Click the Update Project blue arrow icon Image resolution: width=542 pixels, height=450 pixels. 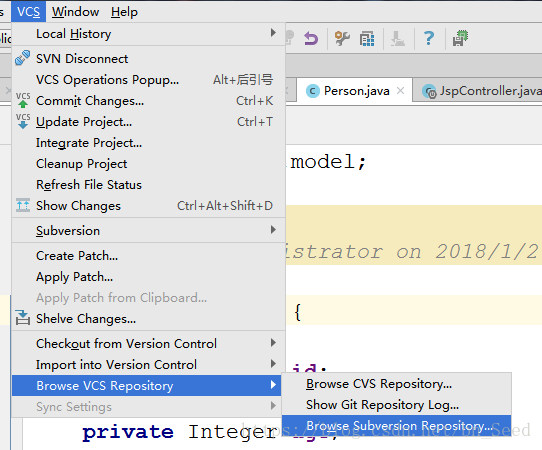pyautogui.click(x=23, y=121)
